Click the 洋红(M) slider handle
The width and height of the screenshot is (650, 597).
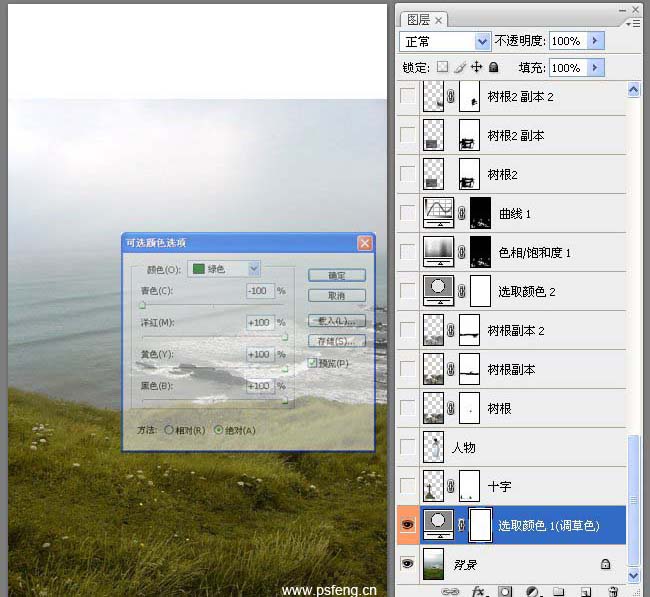[285, 337]
